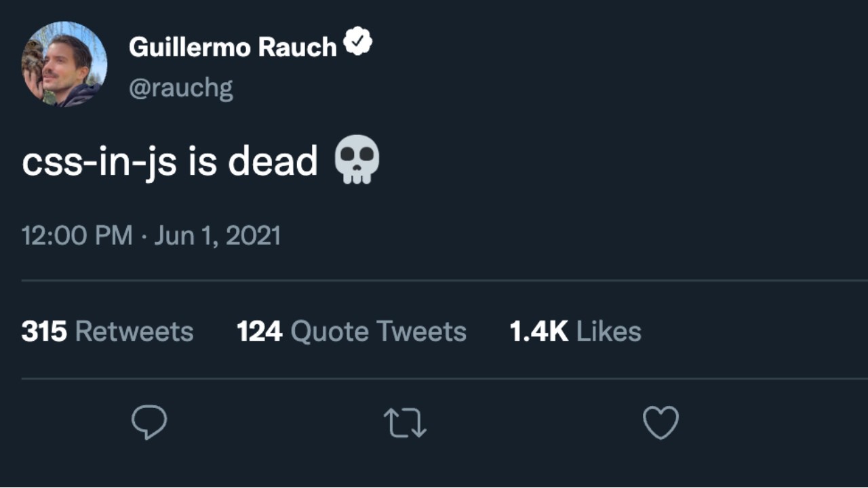The height and width of the screenshot is (488, 868).
Task: Open Guillermo Rauch's profile picture
Action: pos(64,64)
